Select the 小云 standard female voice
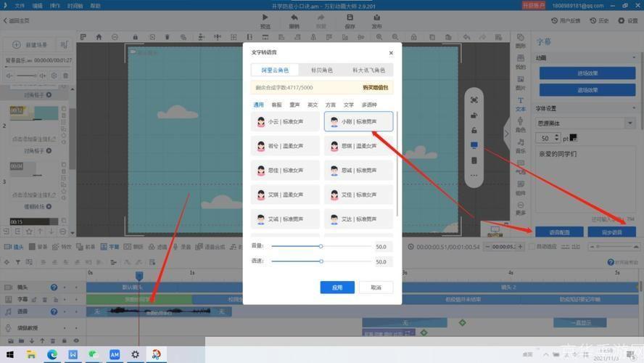Viewport: 644px width, 363px height. click(x=285, y=122)
